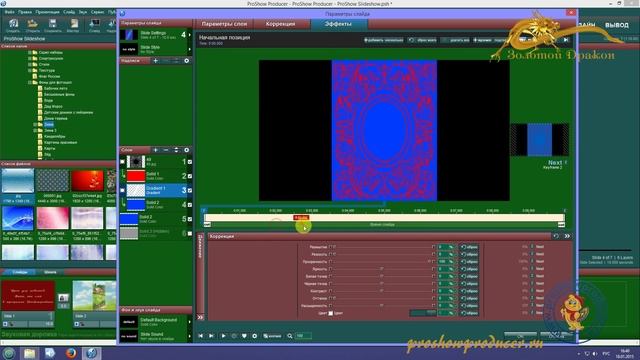Switch to the Параметры слоя tab
Screen dimensions: 640x360
[224, 24]
